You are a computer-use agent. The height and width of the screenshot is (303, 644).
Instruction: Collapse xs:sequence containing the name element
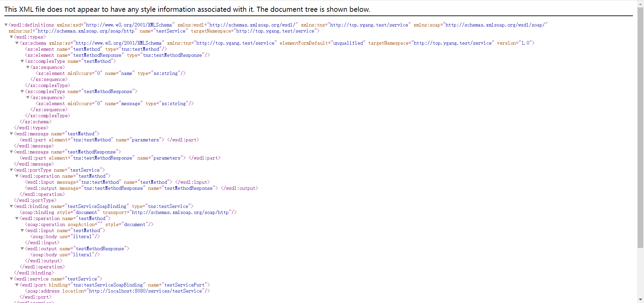pos(28,67)
